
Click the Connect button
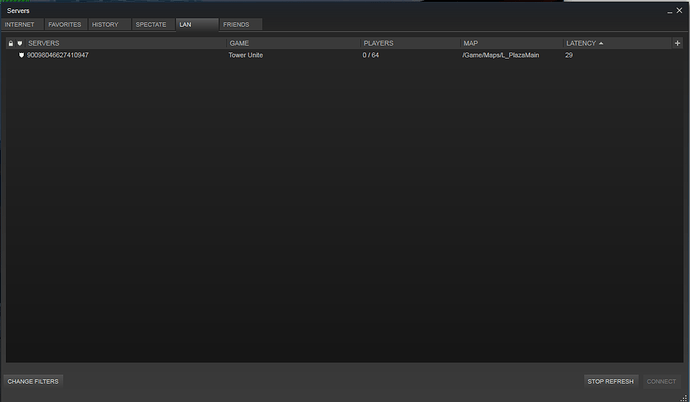coord(661,381)
